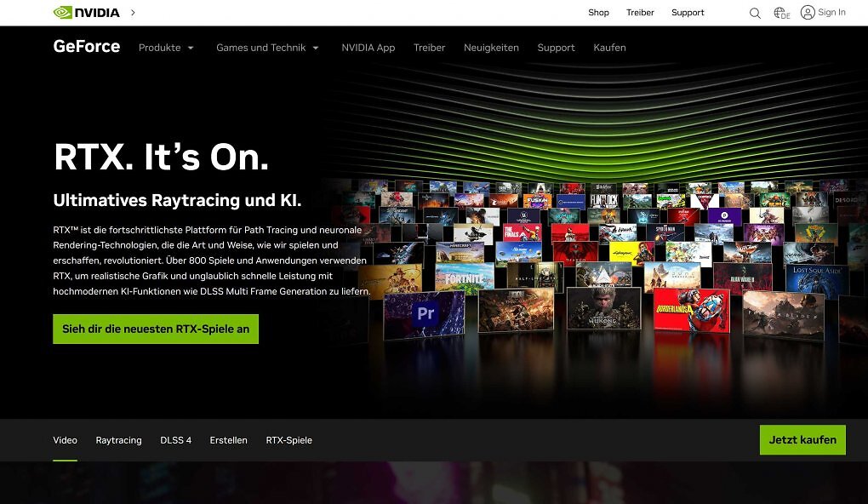This screenshot has height=504, width=868.
Task: Switch to the Erstellen tab
Action: coord(228,440)
